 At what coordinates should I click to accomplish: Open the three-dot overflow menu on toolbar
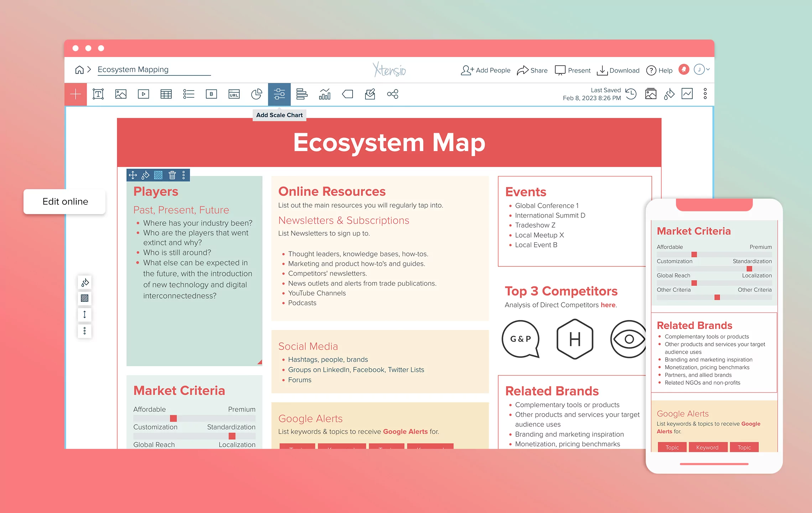[x=704, y=94]
